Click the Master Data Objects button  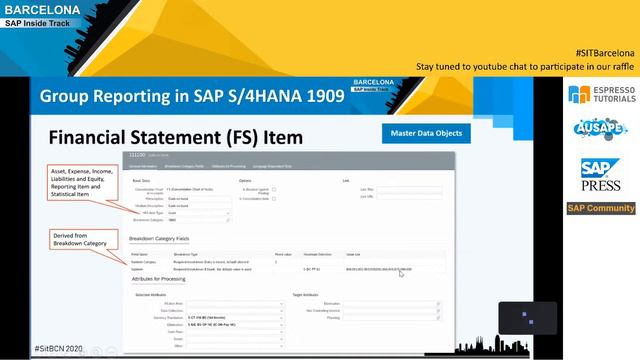click(x=426, y=133)
